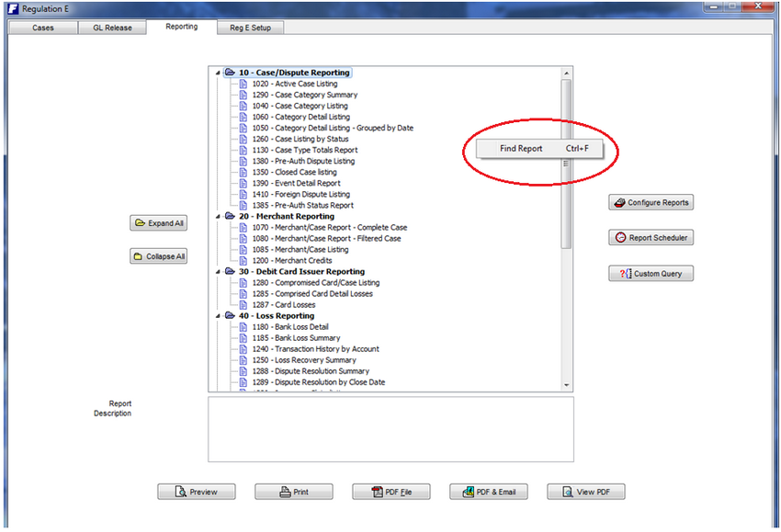781x532 pixels.
Task: Click the View PDF icon
Action: tap(568, 492)
